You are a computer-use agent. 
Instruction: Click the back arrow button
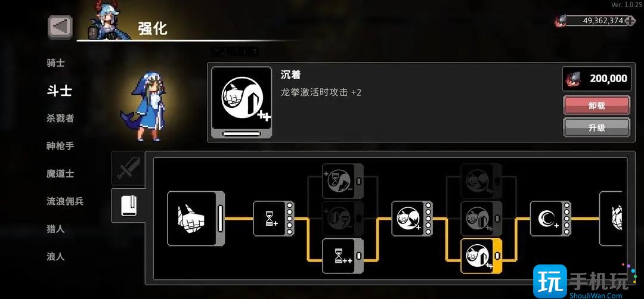click(60, 27)
